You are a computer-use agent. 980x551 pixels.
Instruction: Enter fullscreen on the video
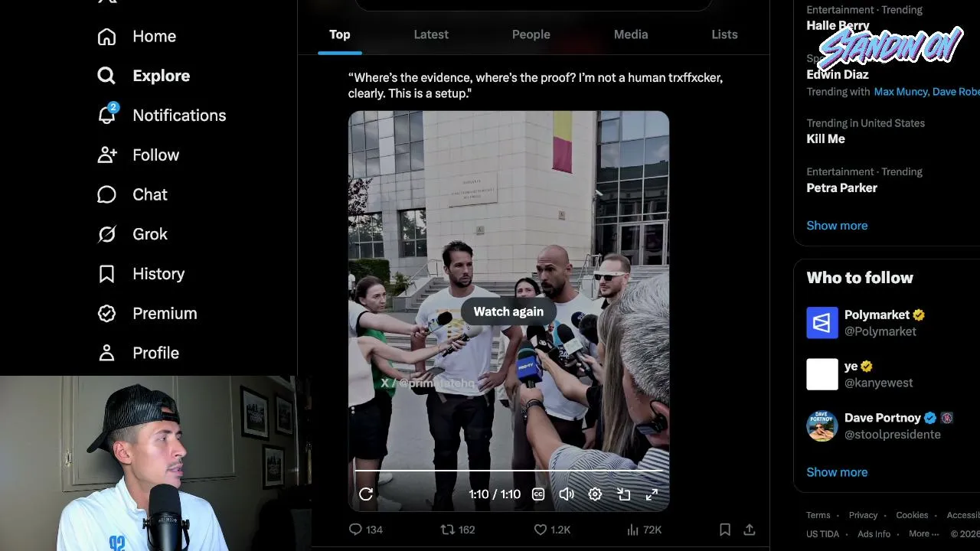pyautogui.click(x=652, y=494)
